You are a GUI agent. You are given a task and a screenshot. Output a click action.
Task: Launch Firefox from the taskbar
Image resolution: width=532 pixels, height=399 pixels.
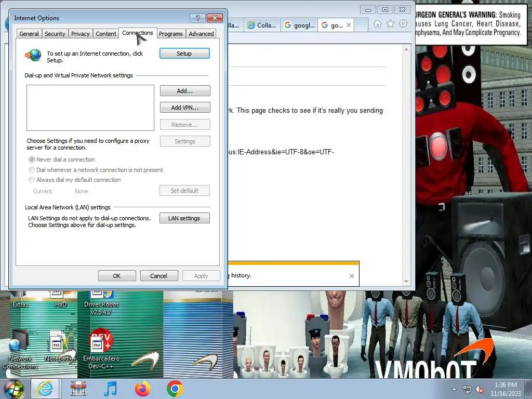pos(142,389)
